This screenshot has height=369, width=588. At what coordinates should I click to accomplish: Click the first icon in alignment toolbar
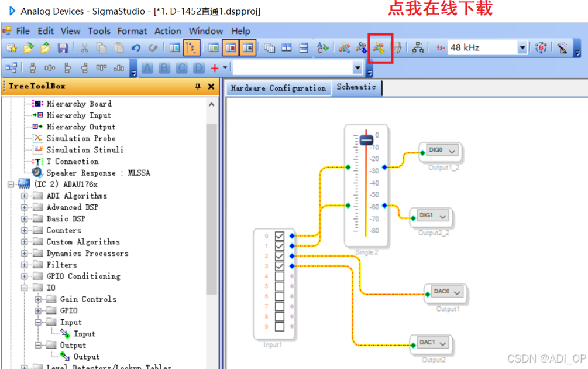11,68
